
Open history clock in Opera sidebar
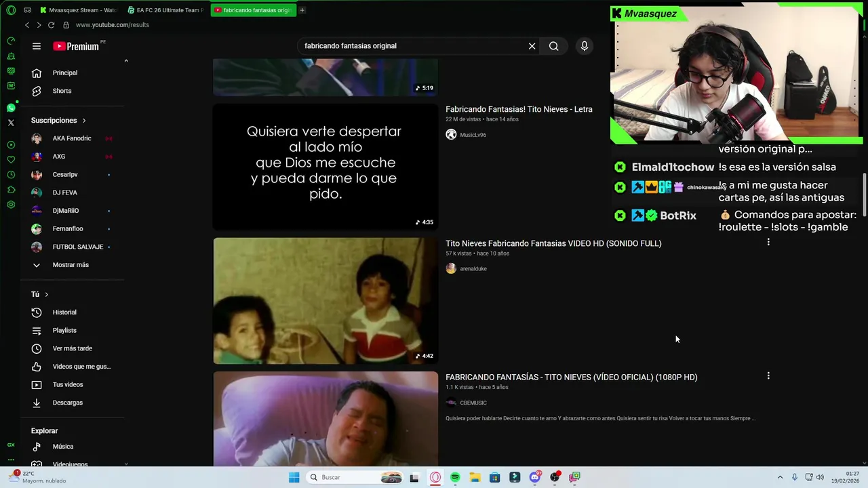point(11,175)
